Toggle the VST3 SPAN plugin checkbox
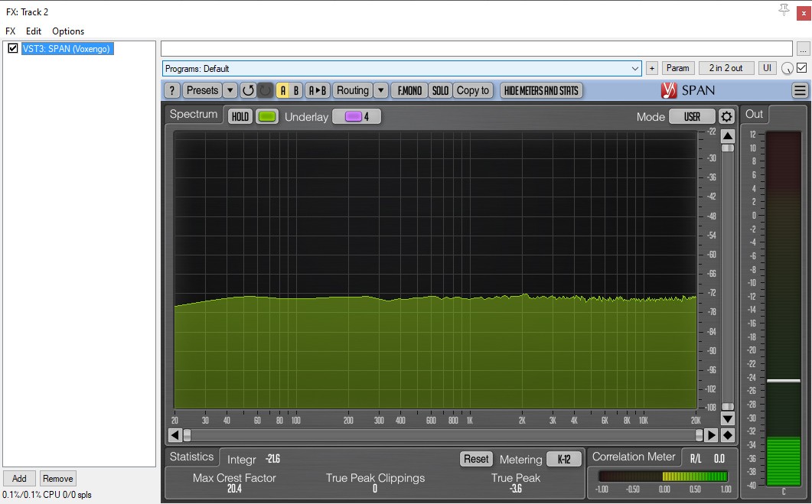Viewport: 812px width, 504px height. (x=13, y=49)
